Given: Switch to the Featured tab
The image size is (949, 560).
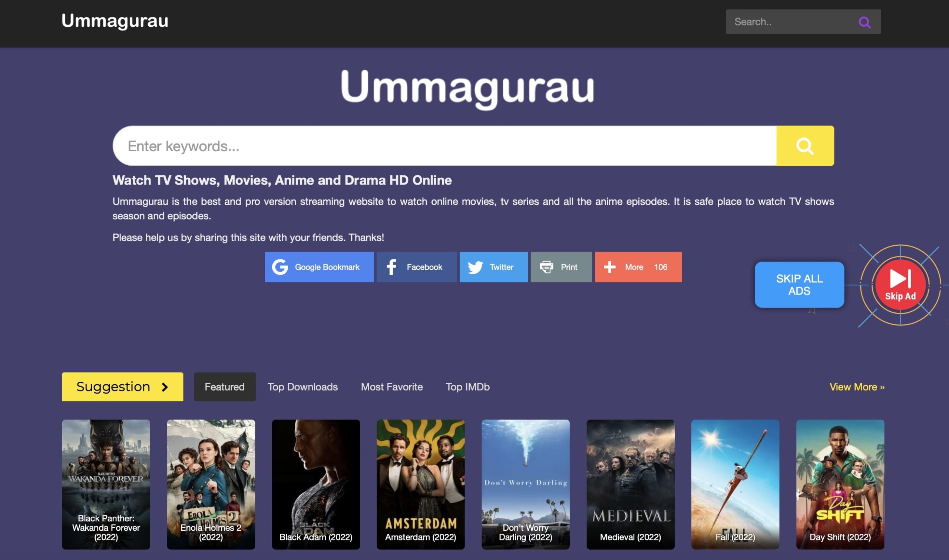Looking at the screenshot, I should click(x=225, y=387).
